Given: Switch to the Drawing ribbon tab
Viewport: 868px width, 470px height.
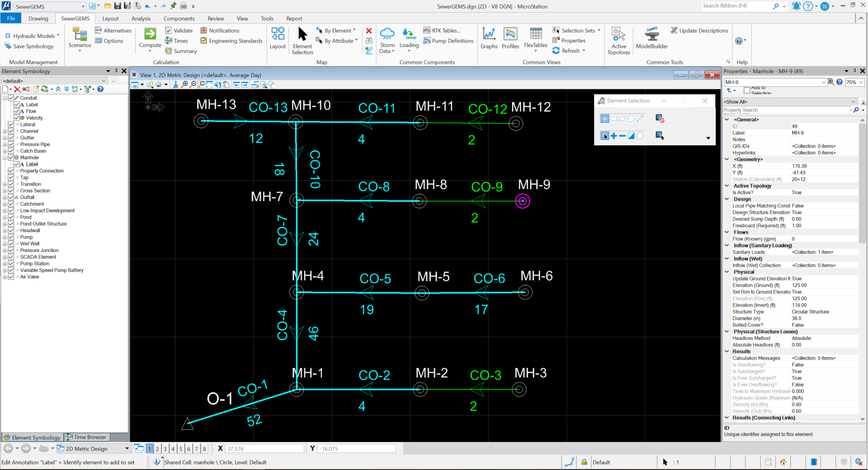Looking at the screenshot, I should tap(38, 19).
